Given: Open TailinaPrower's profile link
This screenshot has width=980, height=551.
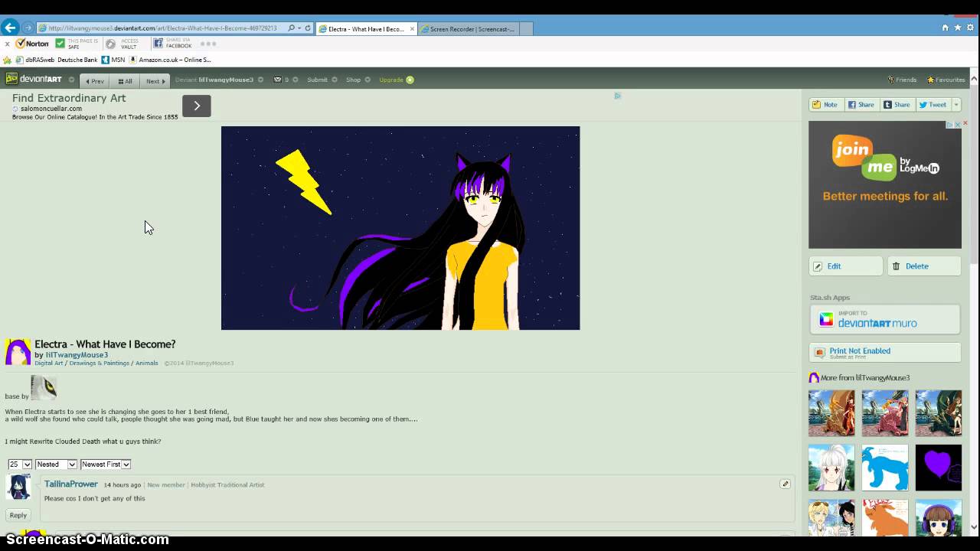Looking at the screenshot, I should (x=70, y=484).
